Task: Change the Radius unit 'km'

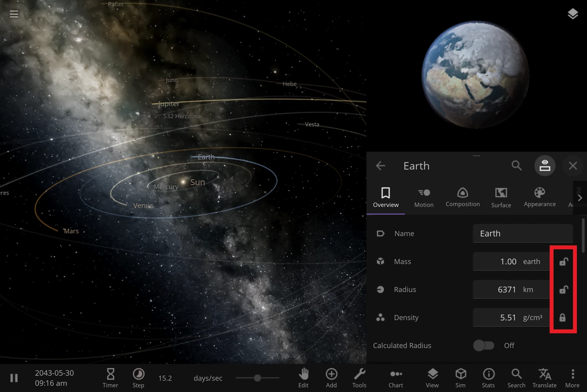Action: coord(528,290)
